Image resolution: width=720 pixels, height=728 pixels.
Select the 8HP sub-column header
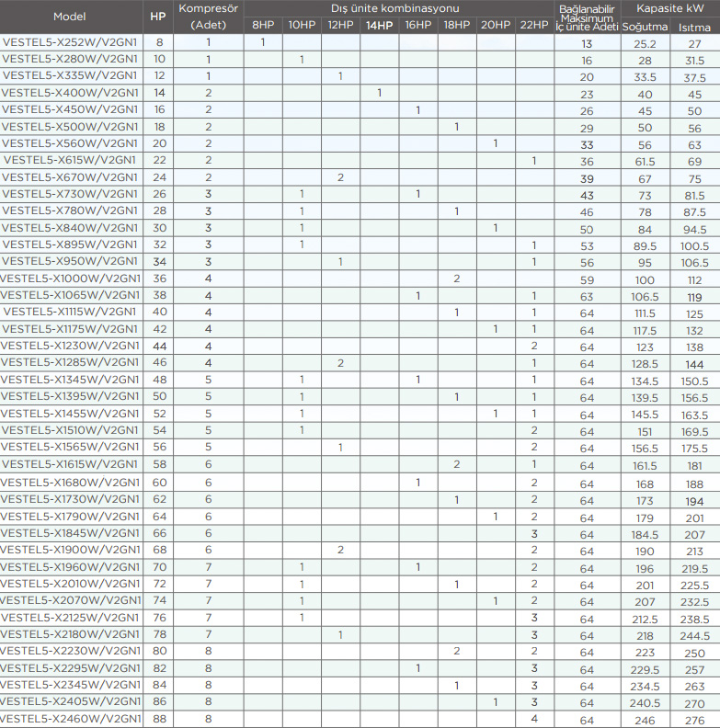[263, 25]
